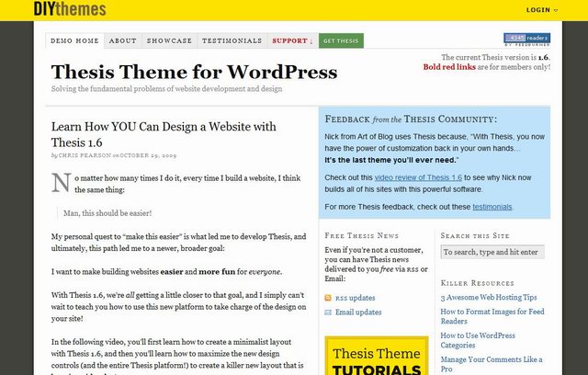This screenshot has height=375, width=588.
Task: Click the Thesis Theme for WordPress title
Action: (x=194, y=72)
